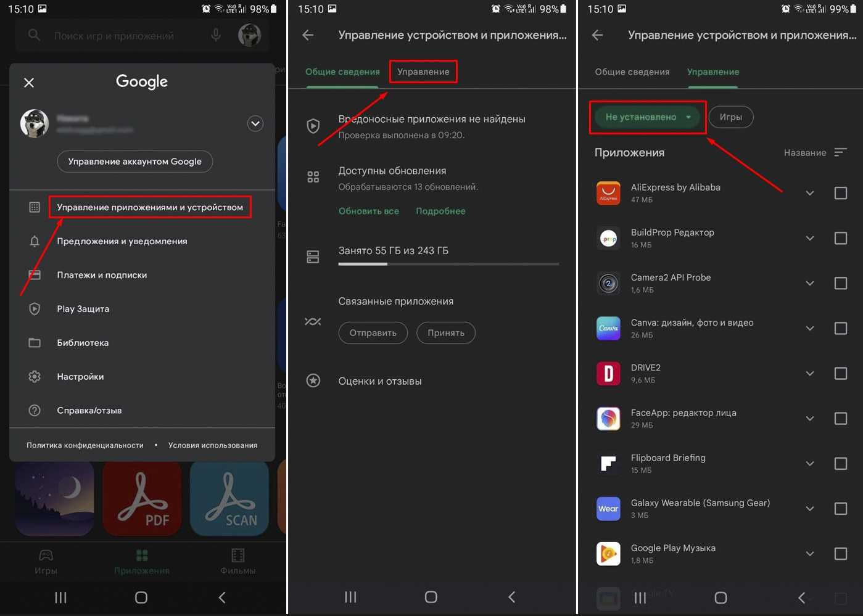
Task: Click the updates grid icon
Action: coord(313,177)
